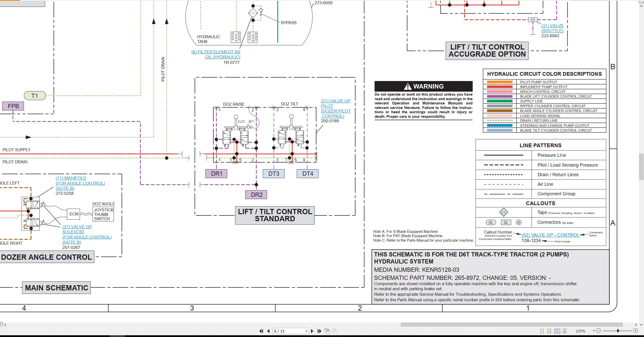Screen dimensions: 644x337
Task: Switch to continuous facing view
Action: [565, 331]
